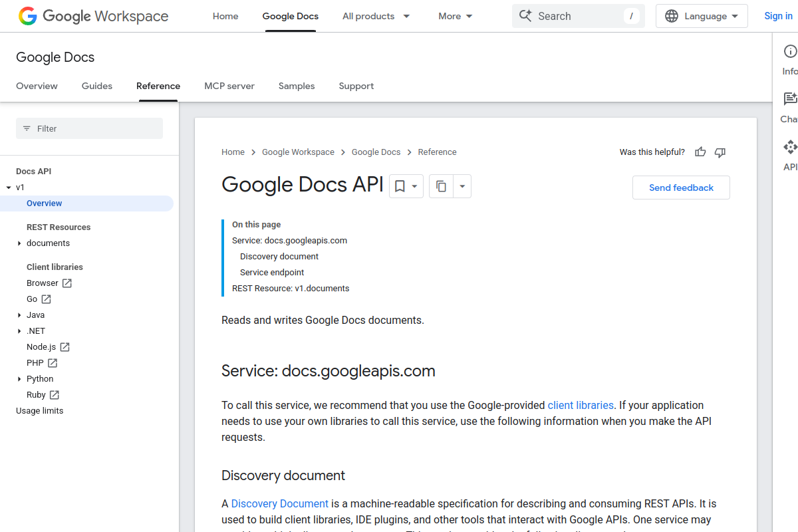This screenshot has width=798, height=532.
Task: Open the Chat side panel icon
Action: click(790, 99)
